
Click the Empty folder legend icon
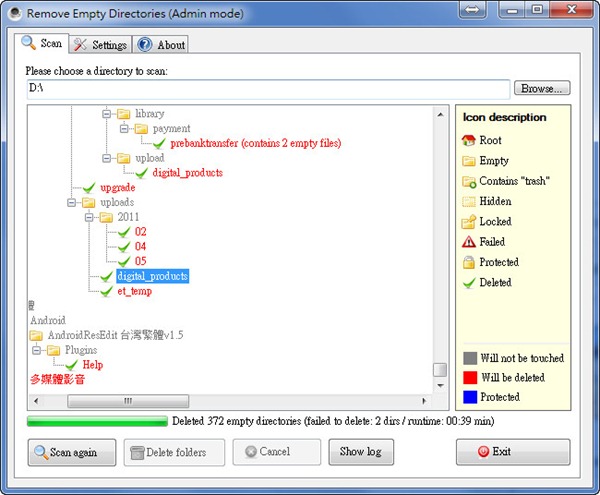[468, 161]
